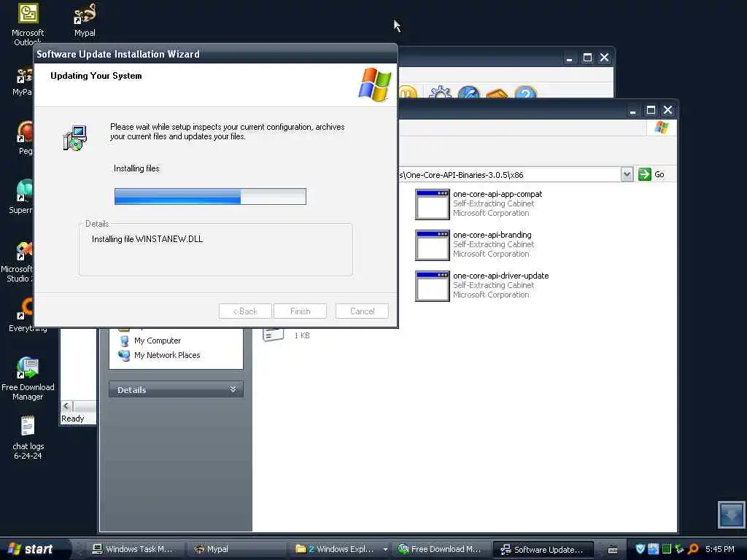Click the green CPU meter tray icon
This screenshot has width=747, height=560.
point(667,549)
